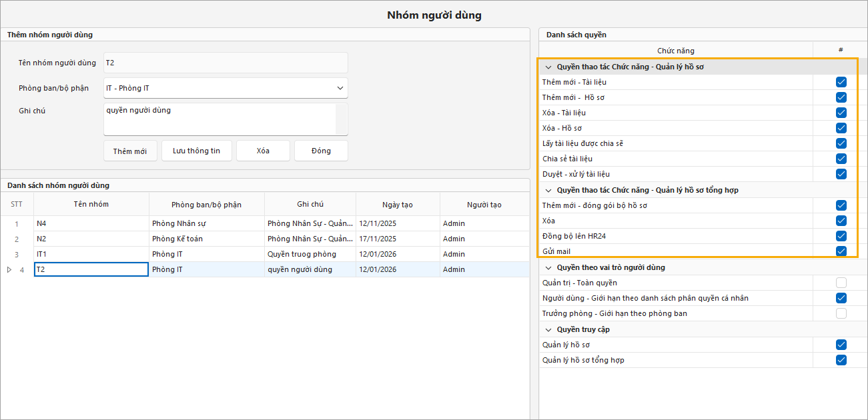
Task: Click 'Phòng Kế toán' cell
Action: coord(207,239)
